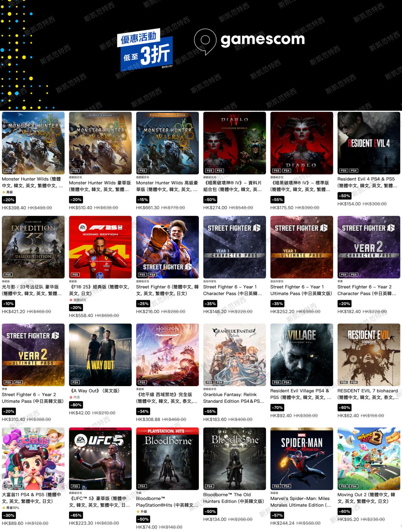Click Bloodborne The Old Hunters Edition title
Screen dimensions: 402x532
tap(234, 498)
